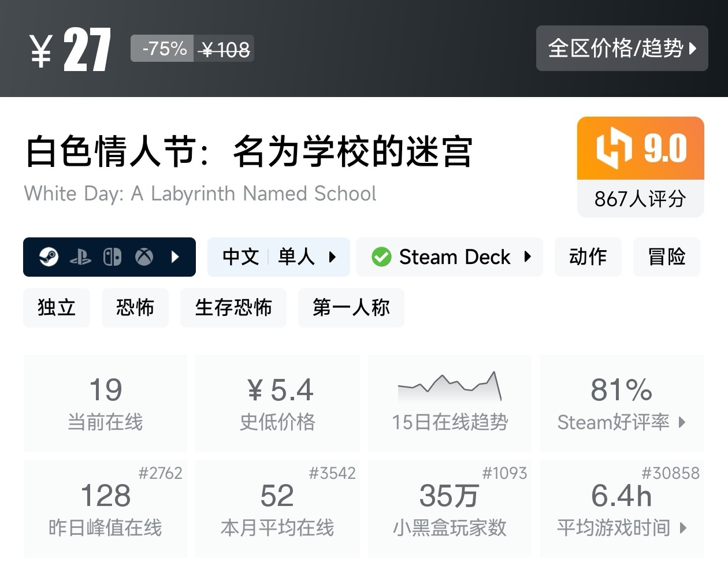Click the game title 白色情人节：名为学校的迷宫
This screenshot has height=573, width=728.
(x=249, y=152)
